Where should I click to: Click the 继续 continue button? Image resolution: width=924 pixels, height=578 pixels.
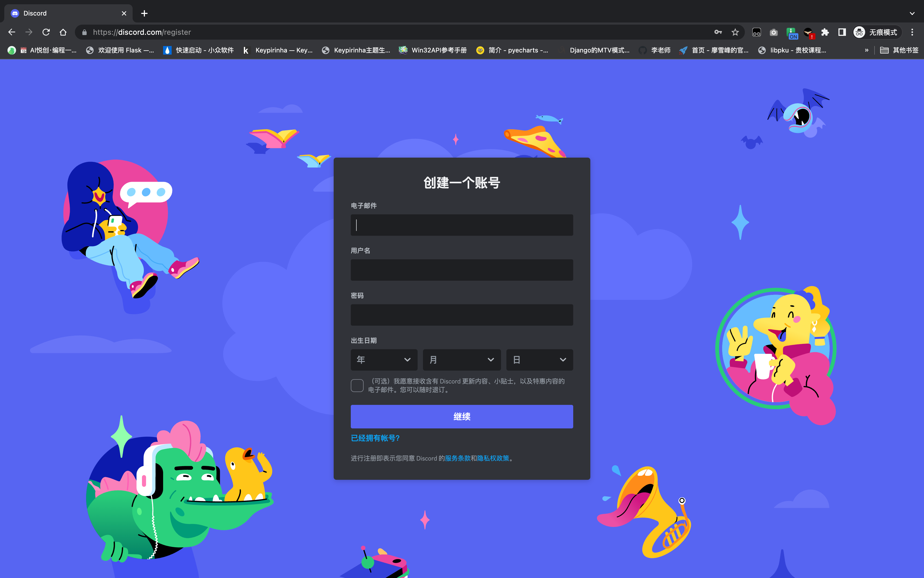(462, 416)
